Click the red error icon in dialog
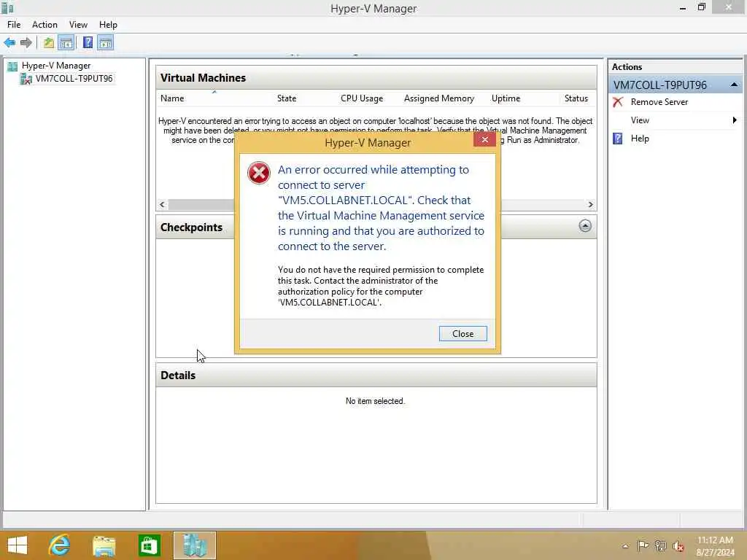Image resolution: width=747 pixels, height=560 pixels. tap(259, 173)
